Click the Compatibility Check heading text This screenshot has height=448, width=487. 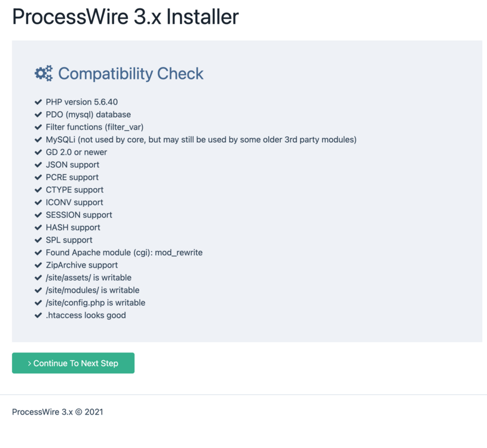pyautogui.click(x=130, y=73)
